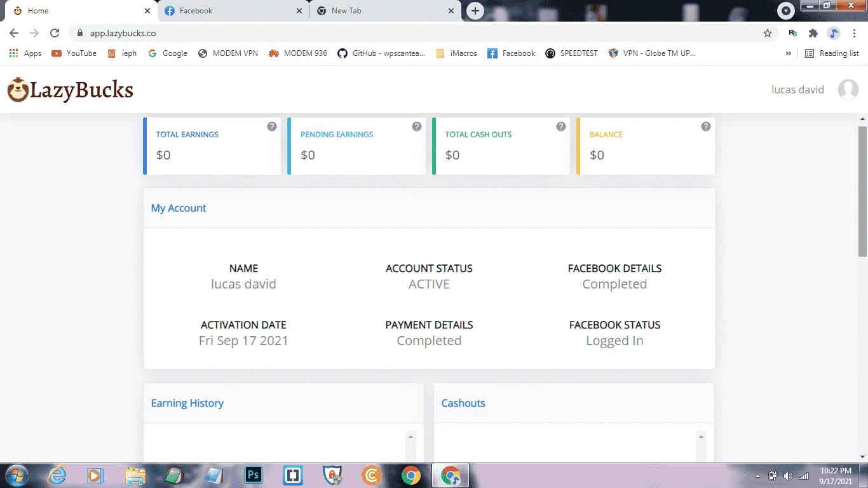Bookmark this page with the star icon

768,33
